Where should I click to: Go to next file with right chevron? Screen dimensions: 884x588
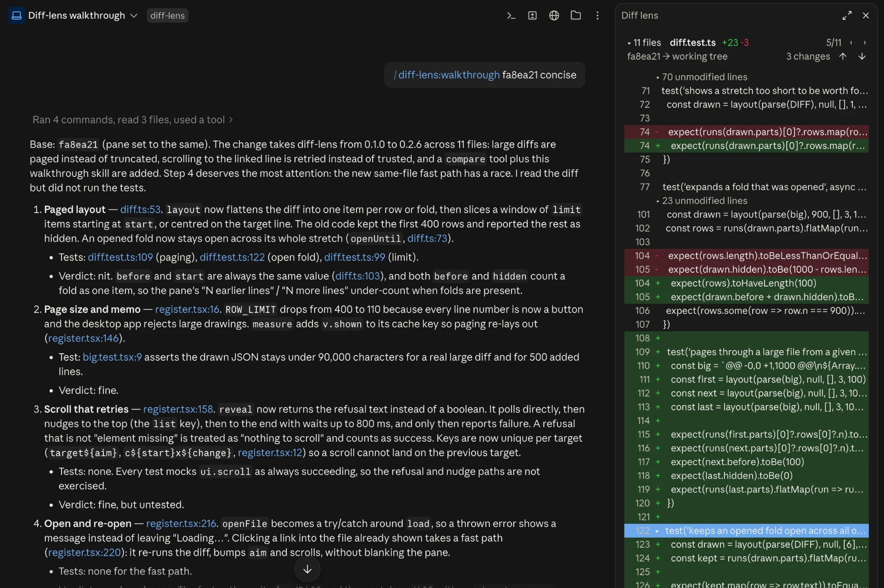[865, 43]
